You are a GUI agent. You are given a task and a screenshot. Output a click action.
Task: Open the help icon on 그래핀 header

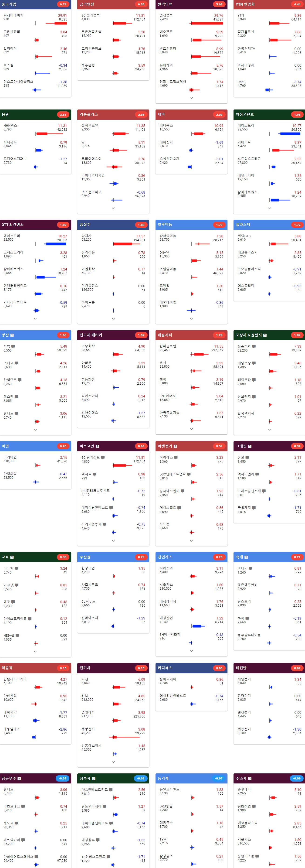pyautogui.click(x=250, y=446)
